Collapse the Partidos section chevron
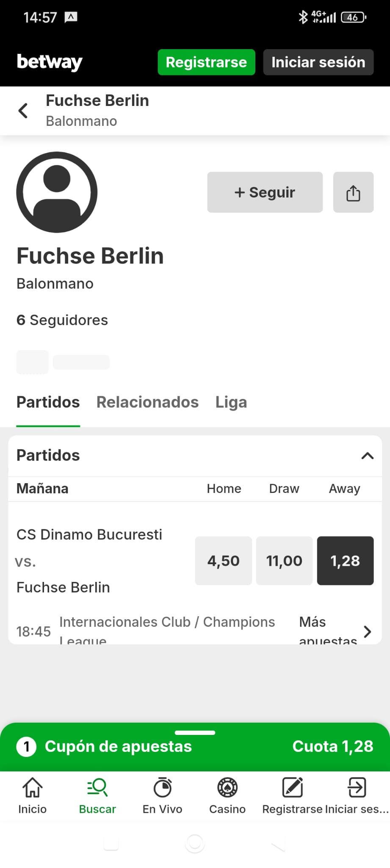 tap(367, 456)
